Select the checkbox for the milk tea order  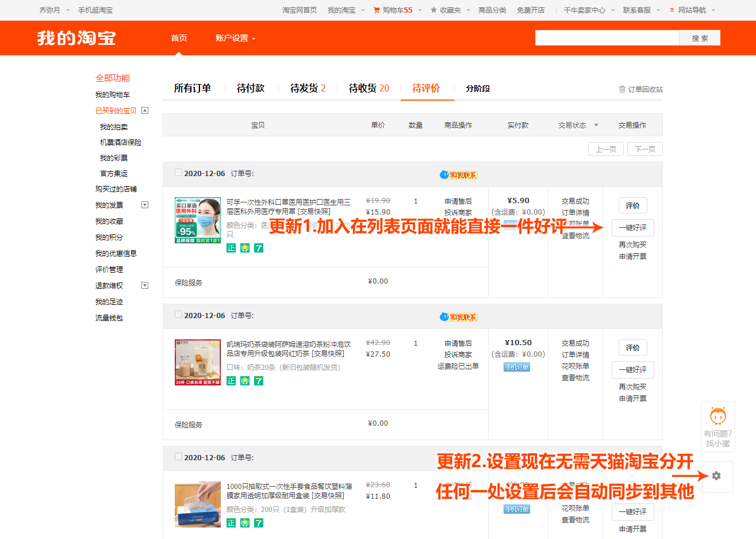click(178, 315)
